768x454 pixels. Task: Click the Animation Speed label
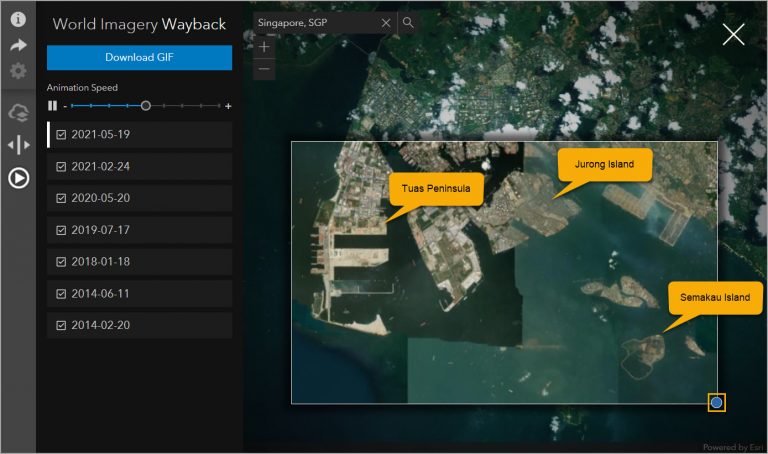82,88
